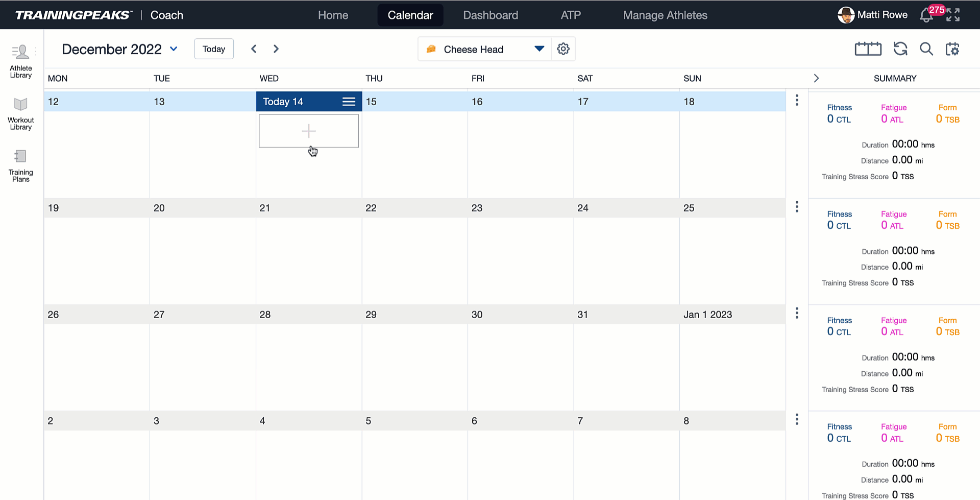The height and width of the screenshot is (500, 980).
Task: Toggle fullscreen expand icon
Action: pos(953,15)
